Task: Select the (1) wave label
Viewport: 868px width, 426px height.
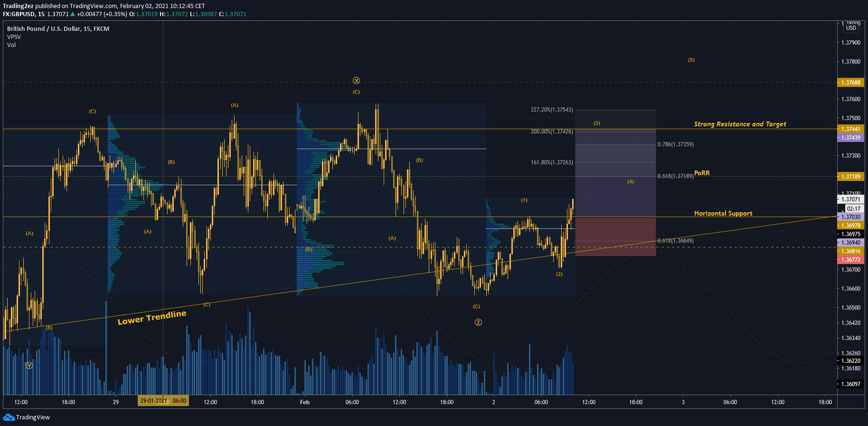Action: [x=524, y=200]
